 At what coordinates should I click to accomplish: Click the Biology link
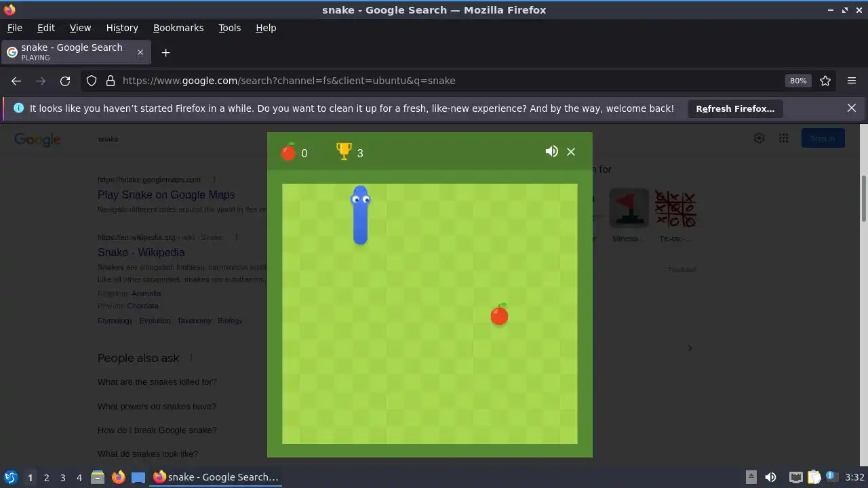(x=230, y=321)
